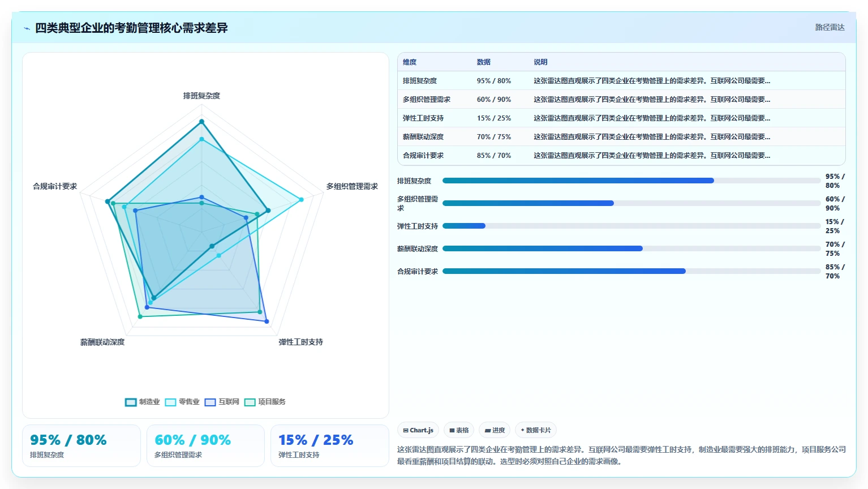
Task: Toggle the 制造业 legend swatch
Action: pyautogui.click(x=131, y=402)
